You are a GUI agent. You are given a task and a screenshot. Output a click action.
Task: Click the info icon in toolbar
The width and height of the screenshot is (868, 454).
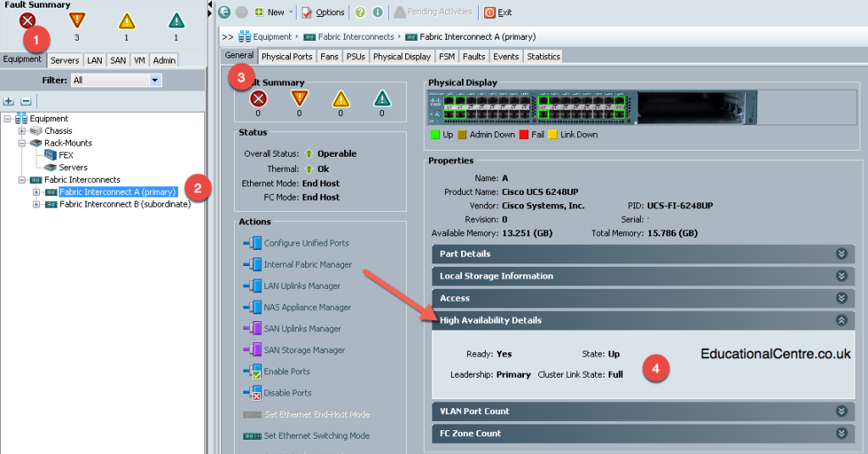tap(377, 12)
